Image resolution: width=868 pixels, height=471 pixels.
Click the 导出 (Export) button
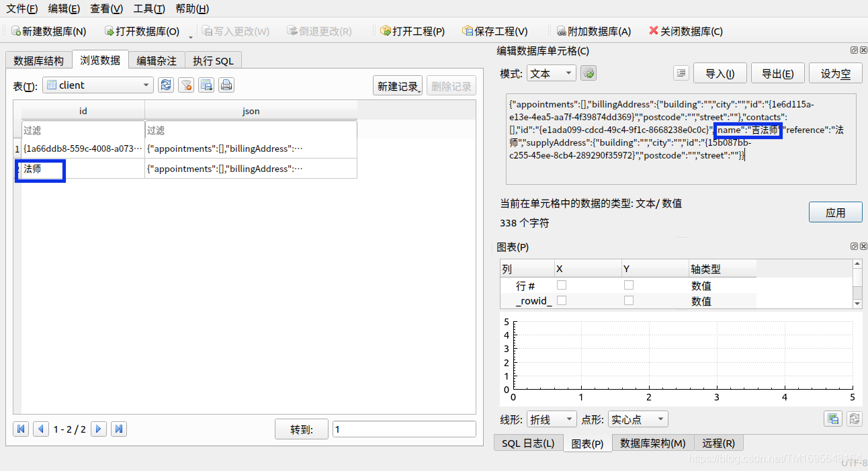coord(777,74)
